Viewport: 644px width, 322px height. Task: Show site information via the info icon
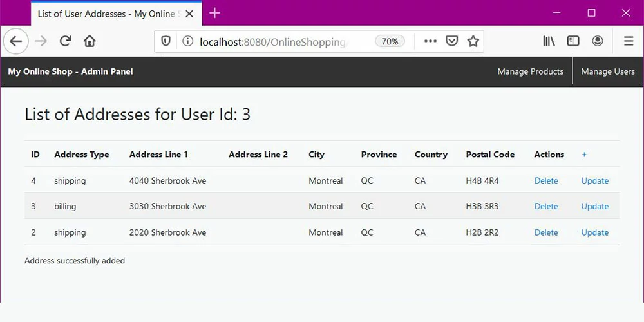pos(187,41)
